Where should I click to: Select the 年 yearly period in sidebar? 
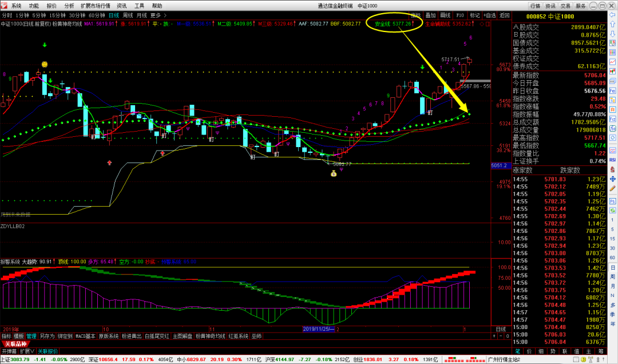(612, 324)
